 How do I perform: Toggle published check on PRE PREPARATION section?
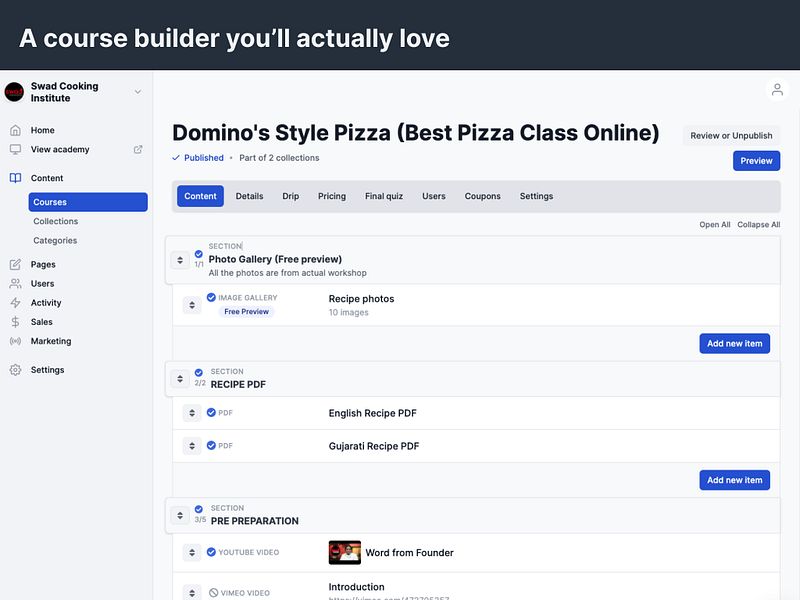pos(198,509)
